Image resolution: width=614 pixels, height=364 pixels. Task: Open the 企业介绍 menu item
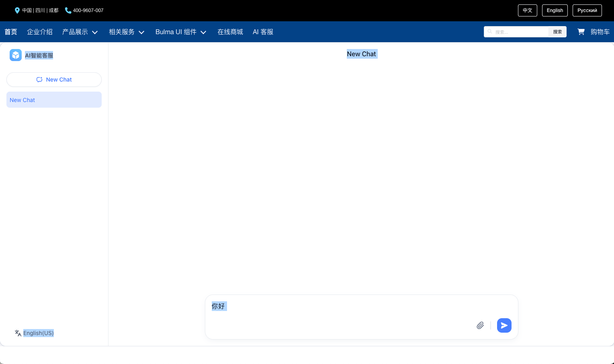40,32
